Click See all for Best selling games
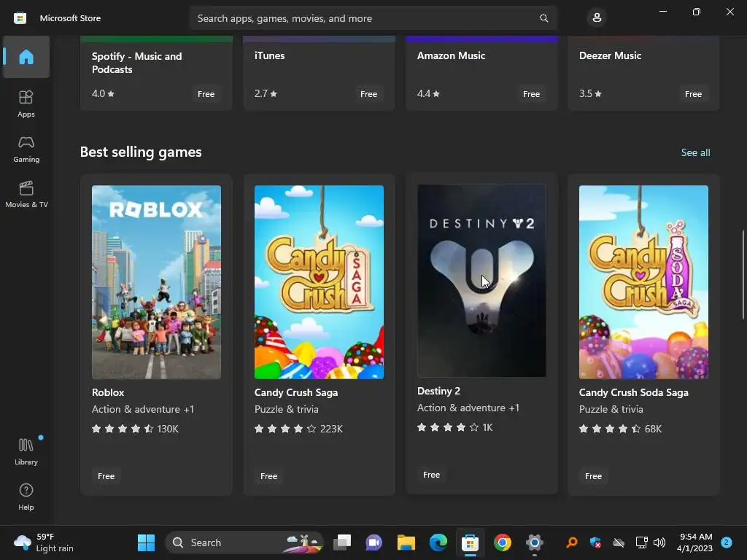Screen dimensions: 747x560 pyautogui.click(x=695, y=152)
